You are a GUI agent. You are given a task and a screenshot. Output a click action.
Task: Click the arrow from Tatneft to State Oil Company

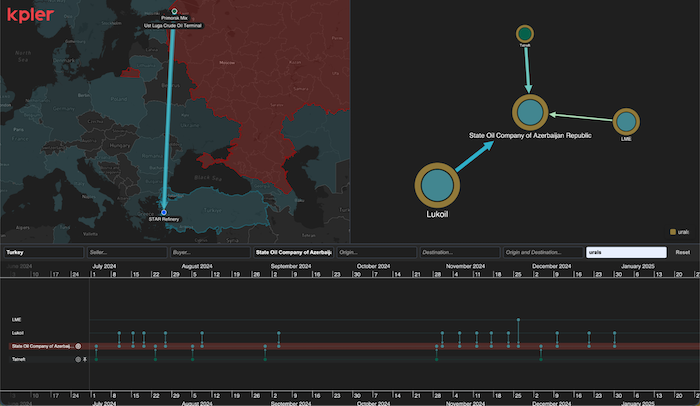point(527,69)
